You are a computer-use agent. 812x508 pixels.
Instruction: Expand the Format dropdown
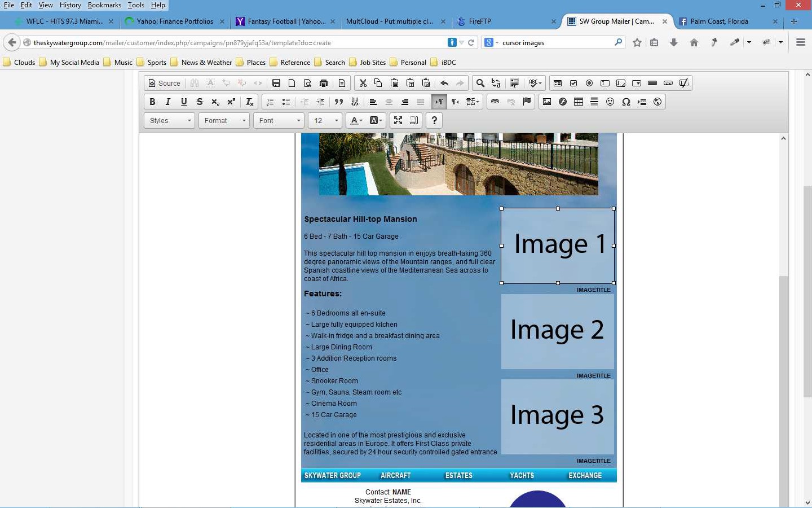(224, 120)
